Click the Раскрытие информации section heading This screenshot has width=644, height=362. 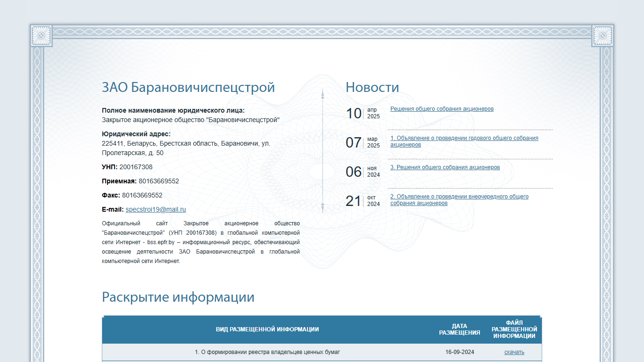pyautogui.click(x=178, y=297)
